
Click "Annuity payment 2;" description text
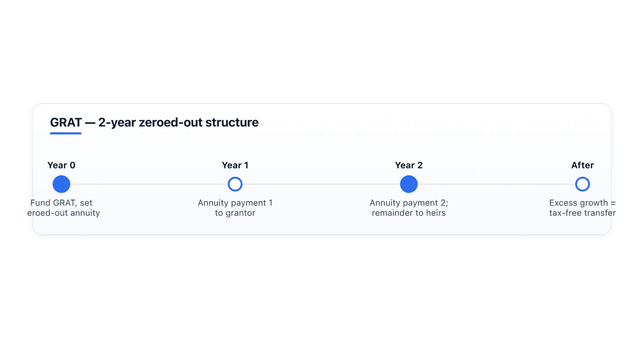click(x=409, y=203)
